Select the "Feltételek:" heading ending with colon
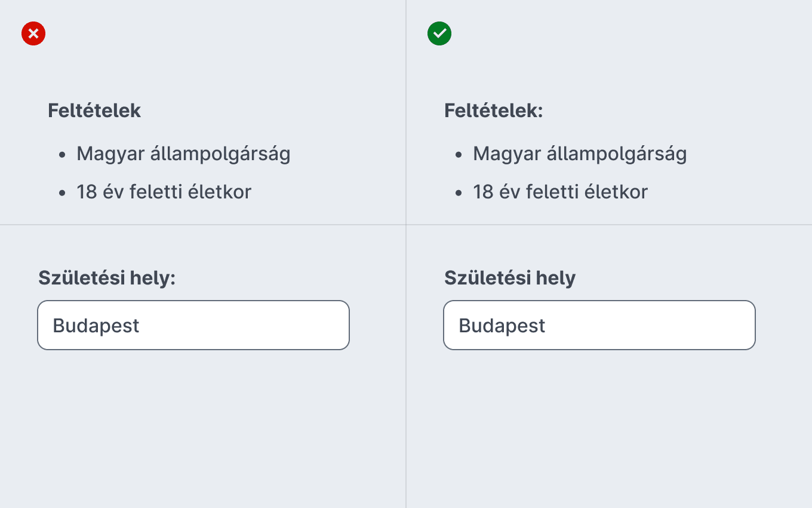Viewport: 812px width, 508px height. coord(494,111)
